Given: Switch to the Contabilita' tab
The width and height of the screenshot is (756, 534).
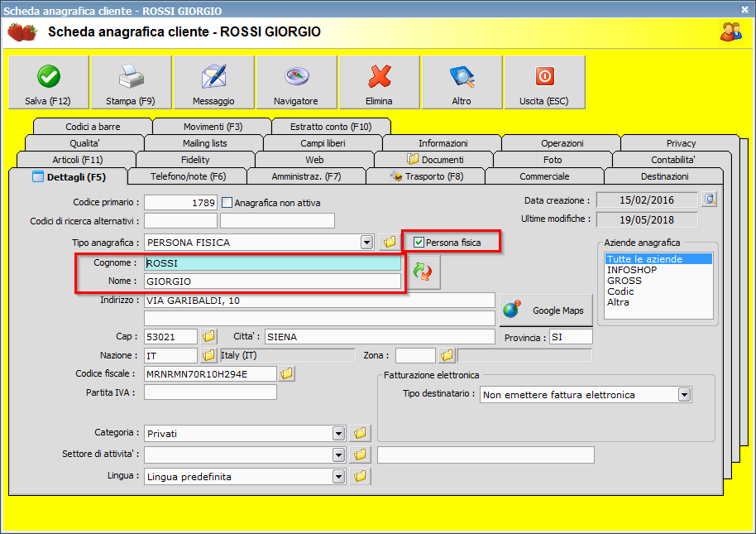Looking at the screenshot, I should (673, 159).
